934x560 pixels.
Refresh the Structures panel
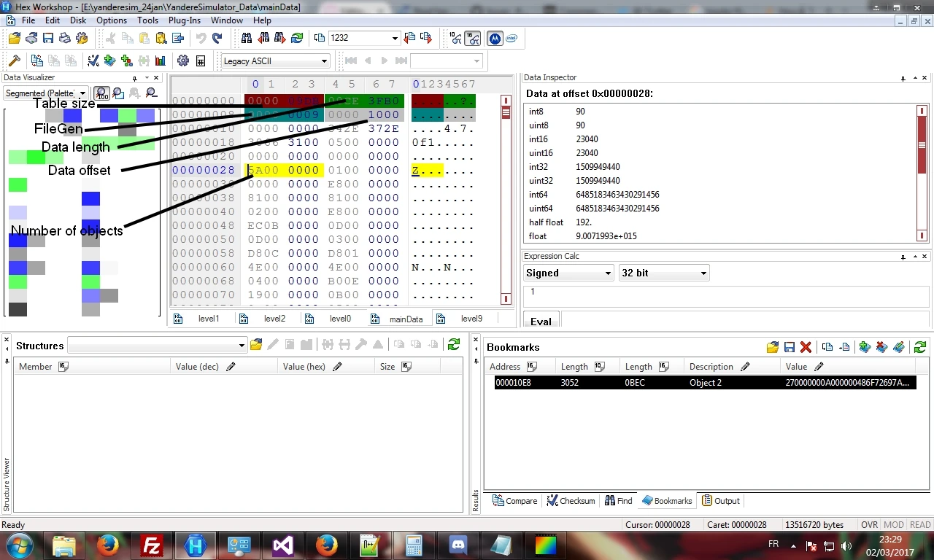pos(454,345)
